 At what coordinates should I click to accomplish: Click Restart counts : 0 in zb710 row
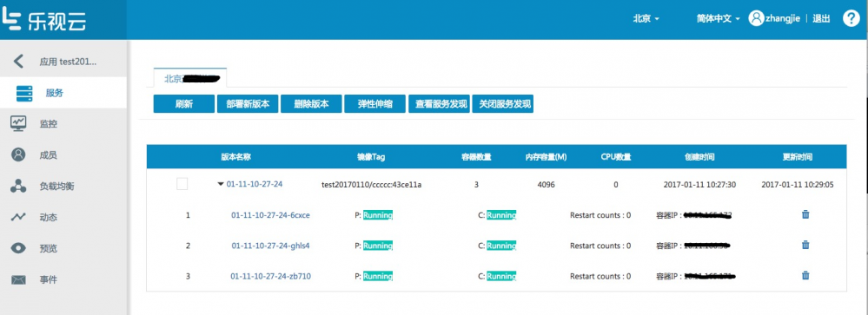click(x=600, y=276)
